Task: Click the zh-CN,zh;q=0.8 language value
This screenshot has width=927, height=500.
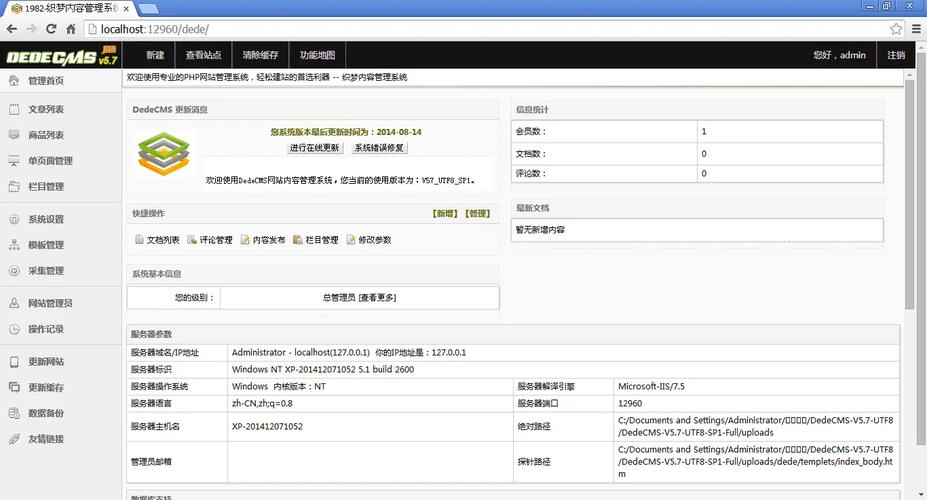Action: point(262,403)
